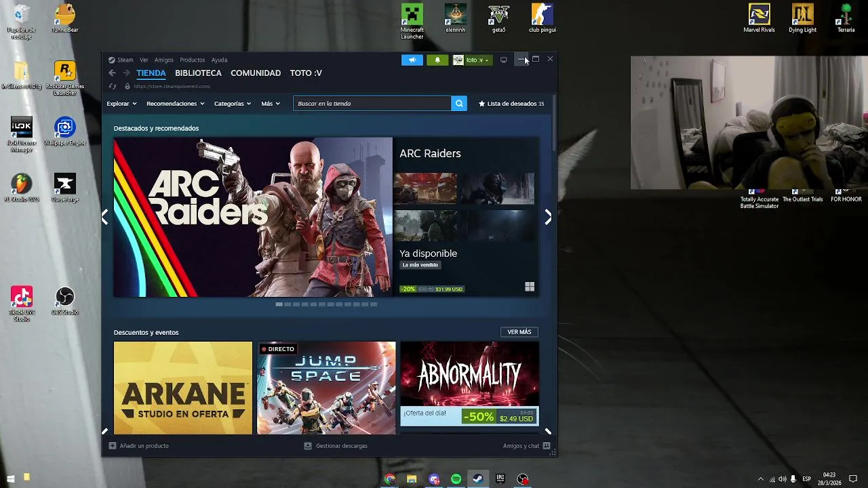This screenshot has width=868, height=488.
Task: Open the Amigos menu
Action: pyautogui.click(x=163, y=60)
